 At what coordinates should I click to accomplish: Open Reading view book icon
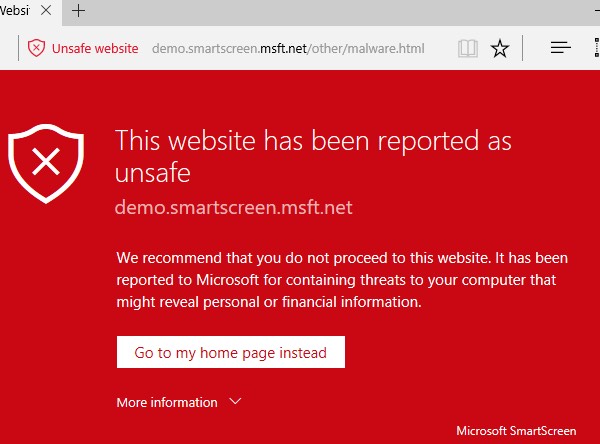click(468, 49)
